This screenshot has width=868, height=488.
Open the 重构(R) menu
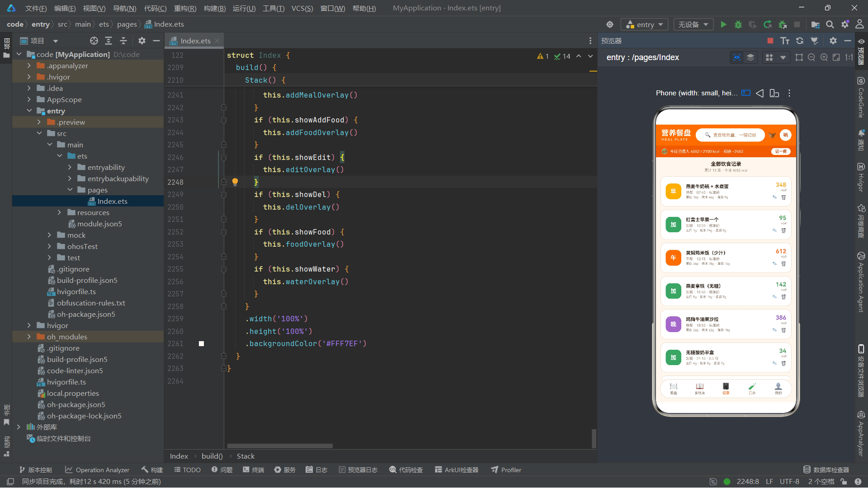pyautogui.click(x=185, y=8)
